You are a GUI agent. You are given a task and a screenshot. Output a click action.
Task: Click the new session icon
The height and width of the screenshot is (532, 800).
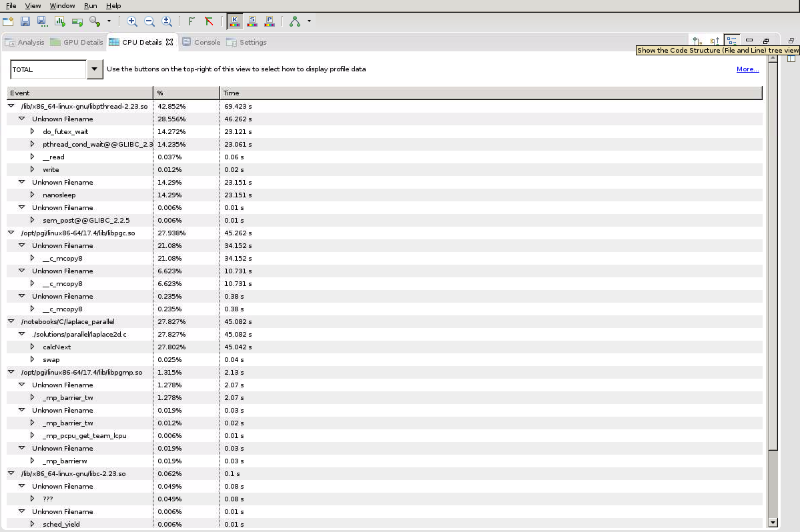(8, 21)
